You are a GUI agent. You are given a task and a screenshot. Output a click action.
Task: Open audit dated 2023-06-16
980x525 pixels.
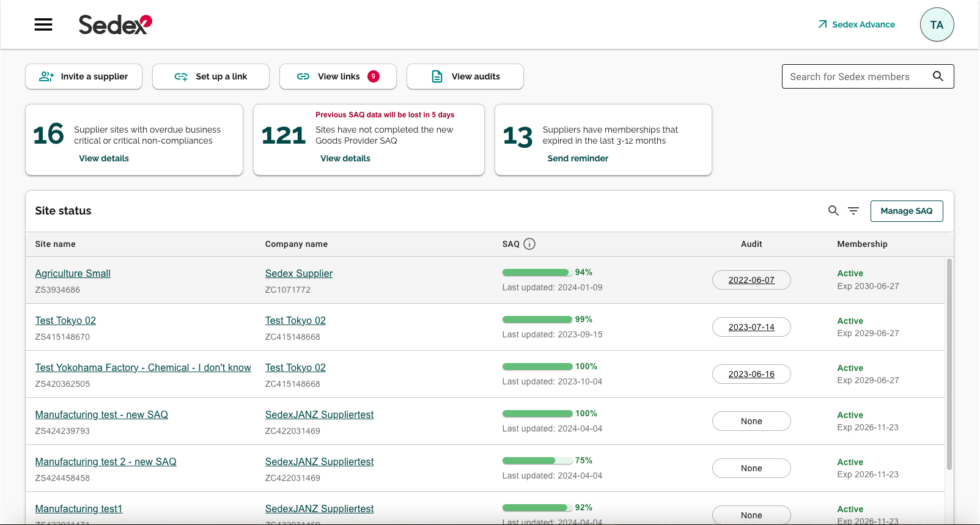tap(751, 374)
